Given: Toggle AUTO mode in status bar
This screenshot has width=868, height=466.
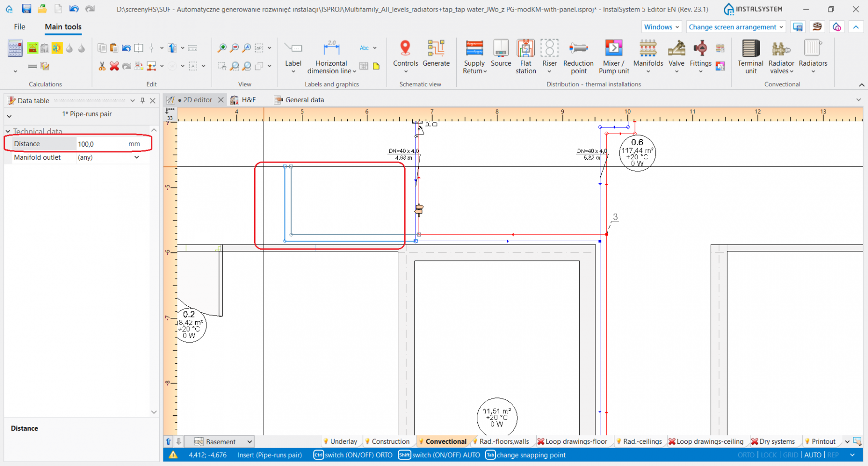Looking at the screenshot, I should [x=813, y=455].
